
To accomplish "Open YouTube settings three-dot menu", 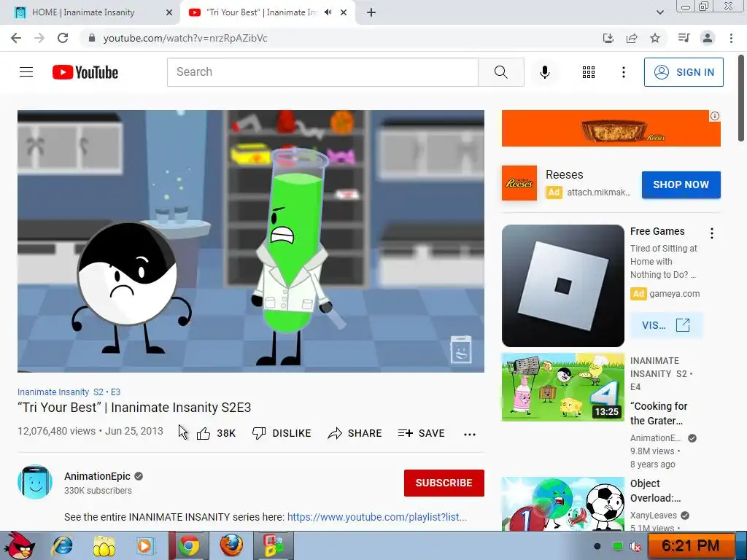I will pyautogui.click(x=624, y=72).
